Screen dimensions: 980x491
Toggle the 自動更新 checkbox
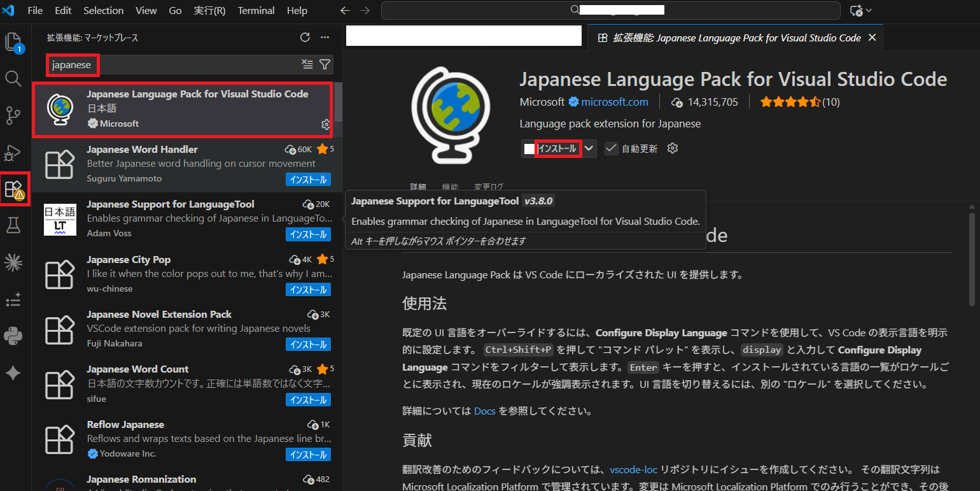[611, 148]
